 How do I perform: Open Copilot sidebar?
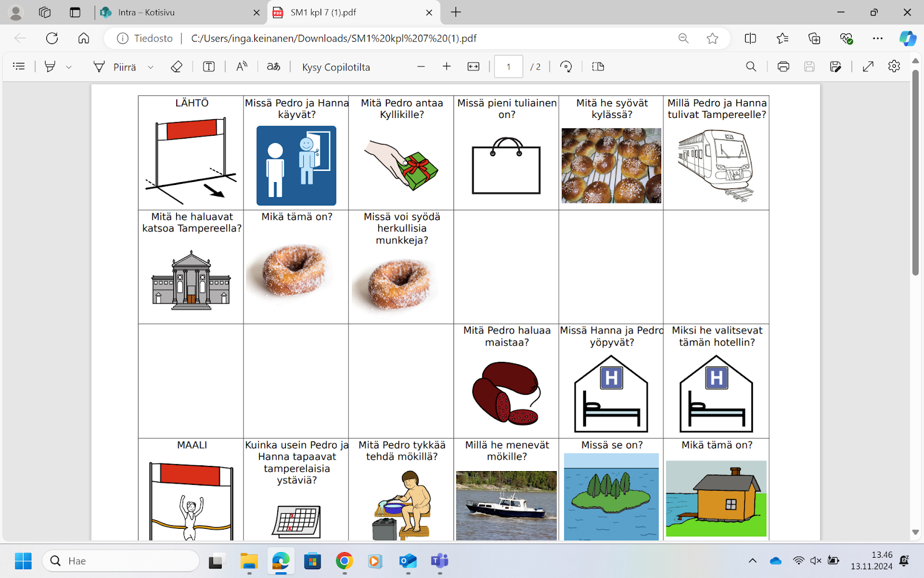(908, 38)
